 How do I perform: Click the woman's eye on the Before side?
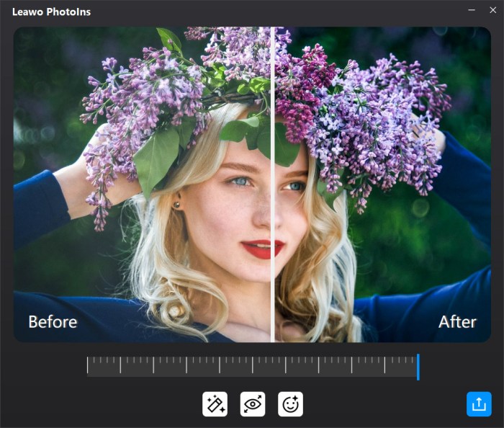pyautogui.click(x=240, y=181)
